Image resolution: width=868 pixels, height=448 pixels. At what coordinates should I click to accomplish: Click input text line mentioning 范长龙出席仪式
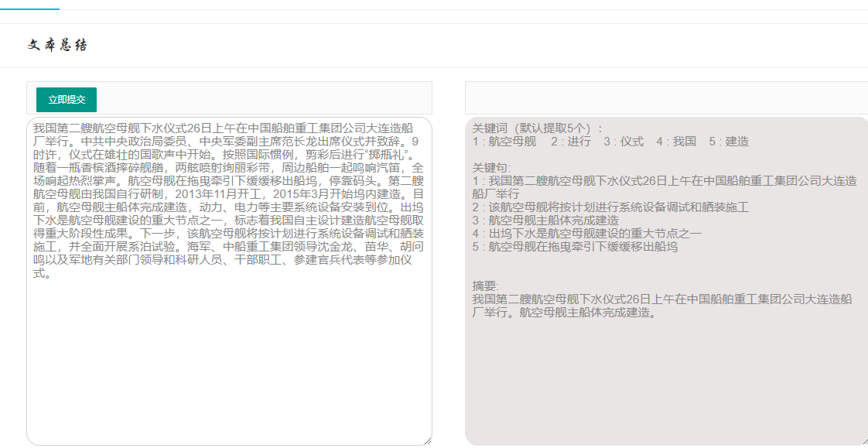point(226,140)
